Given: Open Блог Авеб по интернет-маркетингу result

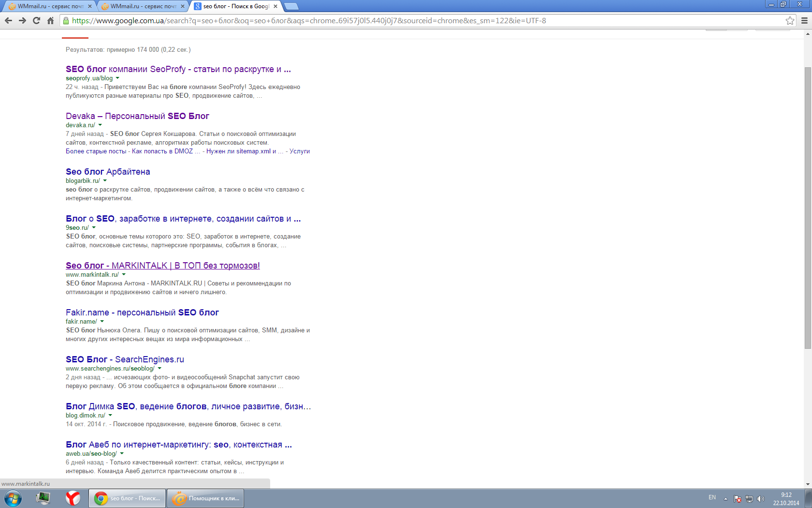Looking at the screenshot, I should [x=179, y=445].
